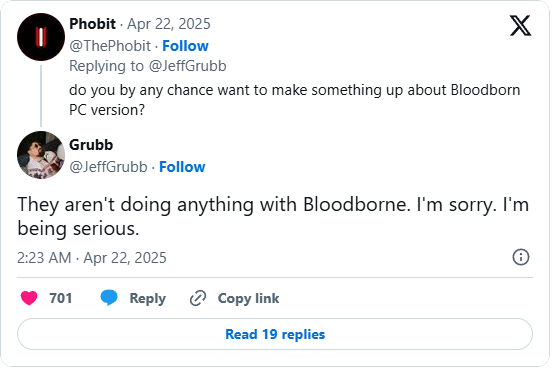552x369 pixels.
Task: Open the 2:23 AM Apr 22, 2025 timestamp
Action: click(x=92, y=258)
